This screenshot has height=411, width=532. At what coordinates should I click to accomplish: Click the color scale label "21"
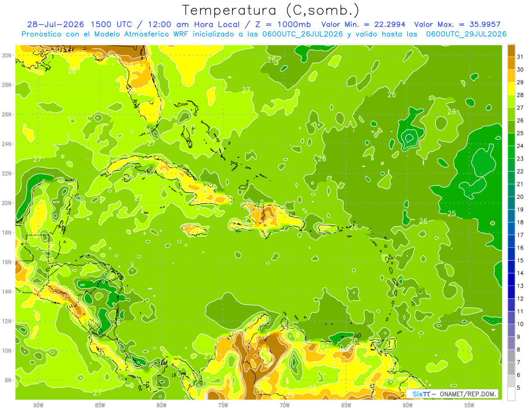pos(520,184)
